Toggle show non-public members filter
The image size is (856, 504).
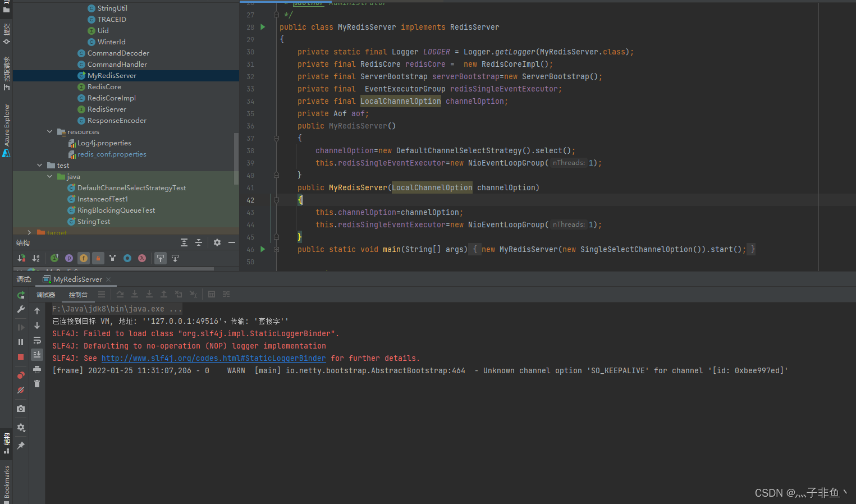[98, 258]
